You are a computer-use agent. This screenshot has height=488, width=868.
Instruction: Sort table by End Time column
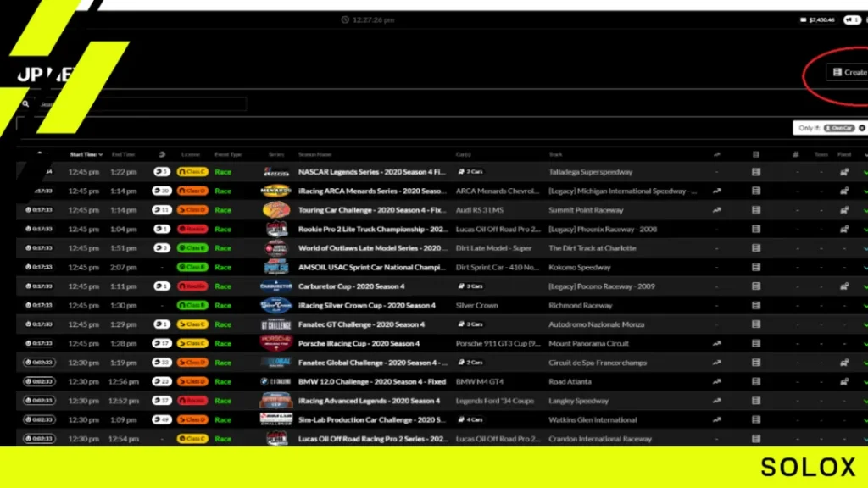point(123,154)
